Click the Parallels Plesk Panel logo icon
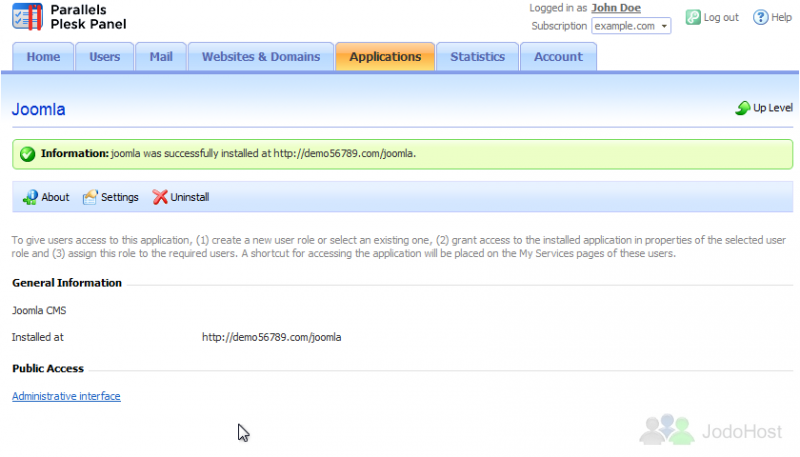This screenshot has height=457, width=800. point(28,16)
